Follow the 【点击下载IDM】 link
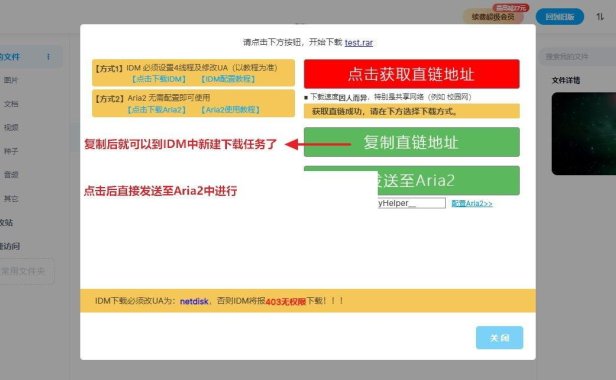Image resolution: width=616 pixels, height=380 pixels. (x=159, y=79)
